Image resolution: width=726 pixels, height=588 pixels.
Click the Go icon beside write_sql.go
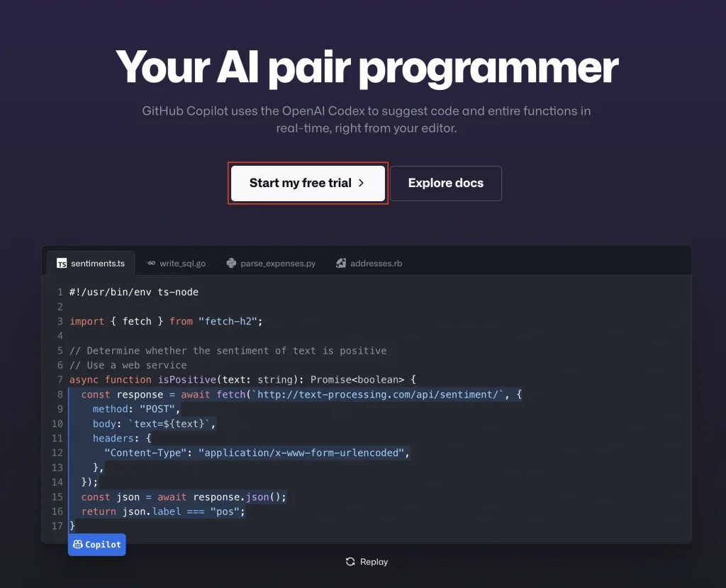[151, 264]
